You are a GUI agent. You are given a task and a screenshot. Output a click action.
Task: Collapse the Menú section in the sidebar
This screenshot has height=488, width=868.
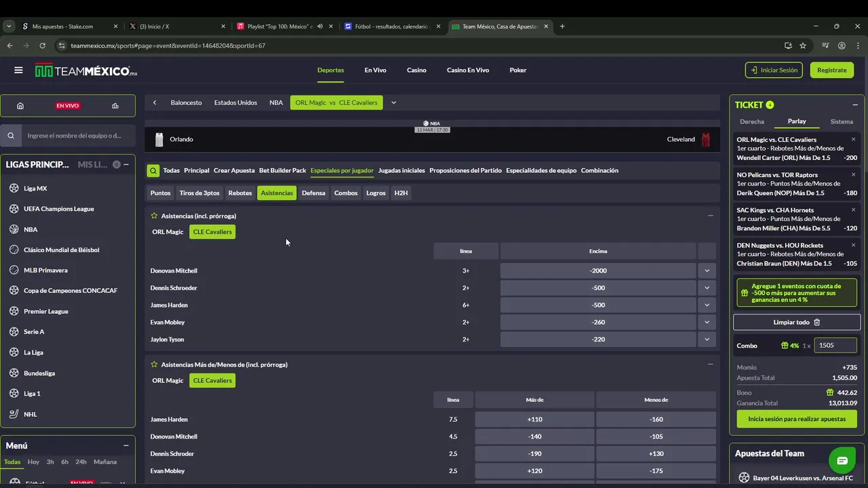[x=126, y=445]
